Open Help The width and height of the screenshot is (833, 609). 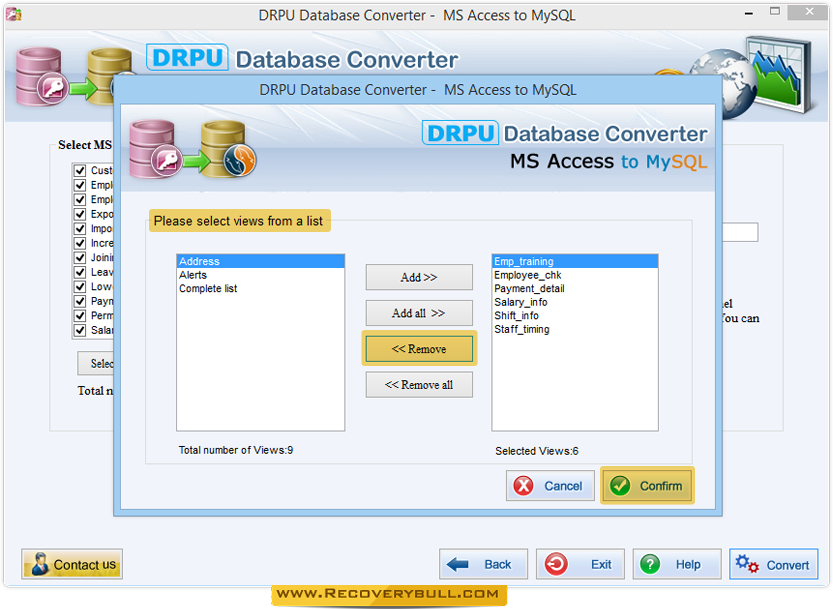coord(677,564)
